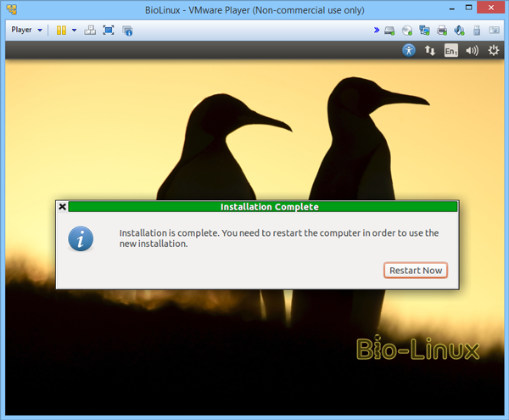The height and width of the screenshot is (420, 509).
Task: Send Ctrl+Alt+Del to the guest
Action: (90, 31)
